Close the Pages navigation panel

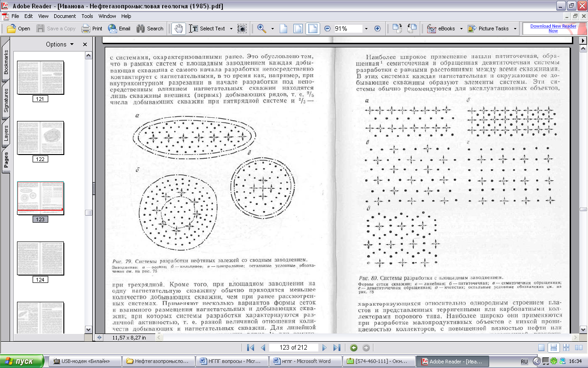85,45
